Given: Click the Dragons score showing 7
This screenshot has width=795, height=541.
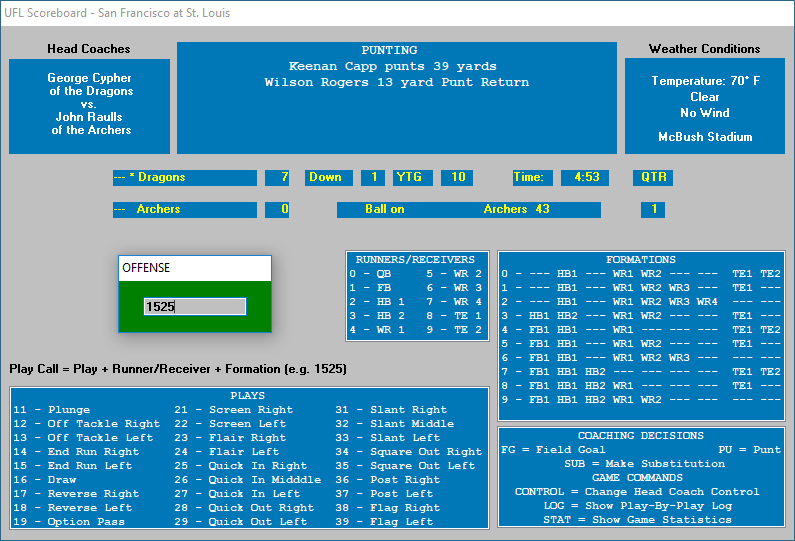Looking at the screenshot, I should [x=277, y=178].
